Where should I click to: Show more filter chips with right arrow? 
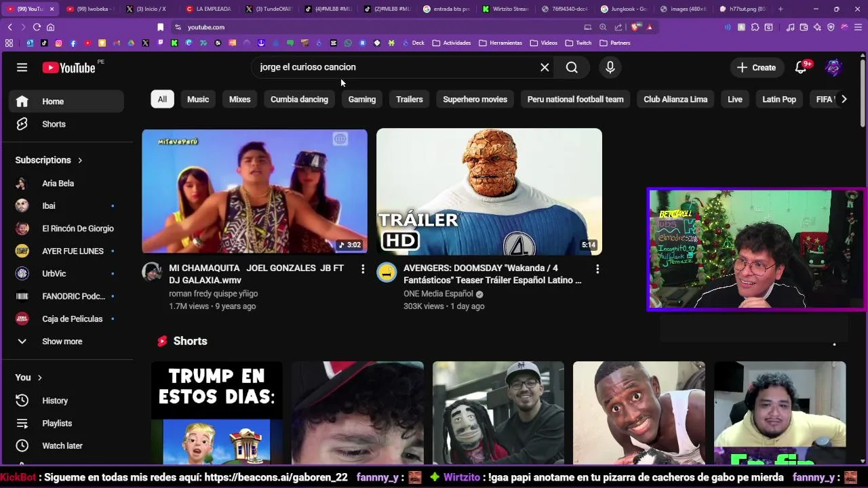(844, 99)
